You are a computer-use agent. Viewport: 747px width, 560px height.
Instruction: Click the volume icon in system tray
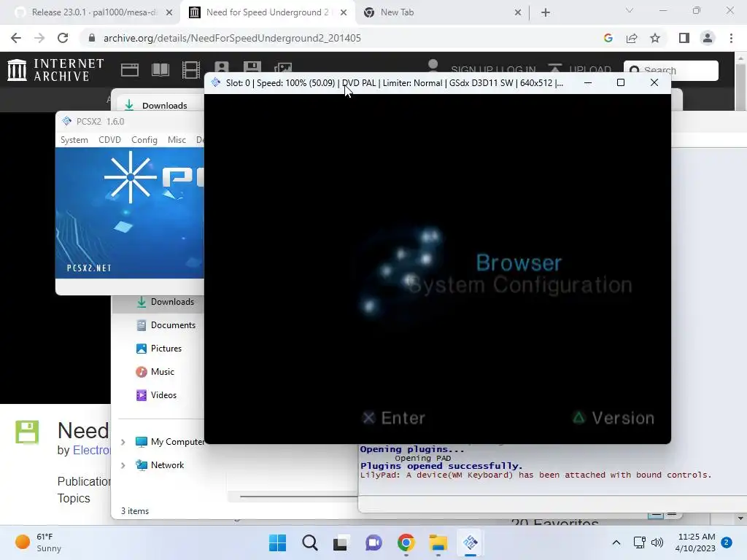tap(657, 542)
